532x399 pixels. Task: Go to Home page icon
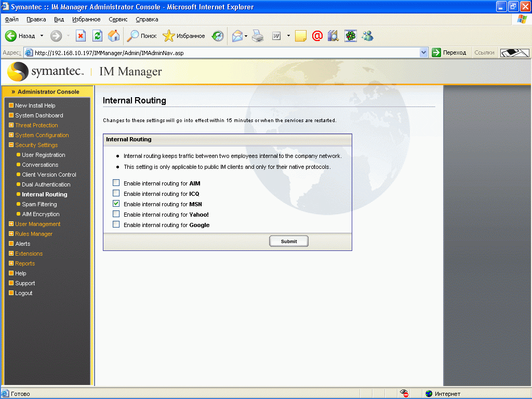(x=114, y=36)
